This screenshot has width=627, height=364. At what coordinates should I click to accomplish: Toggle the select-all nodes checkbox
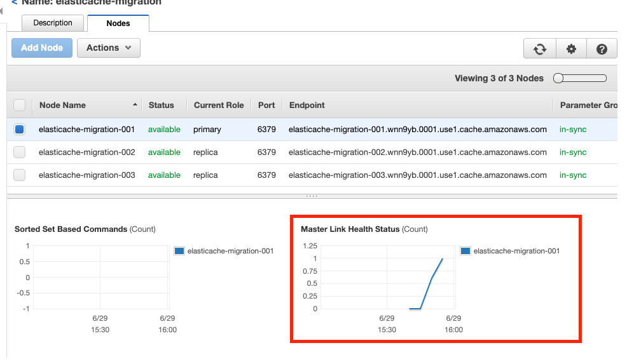click(19, 105)
